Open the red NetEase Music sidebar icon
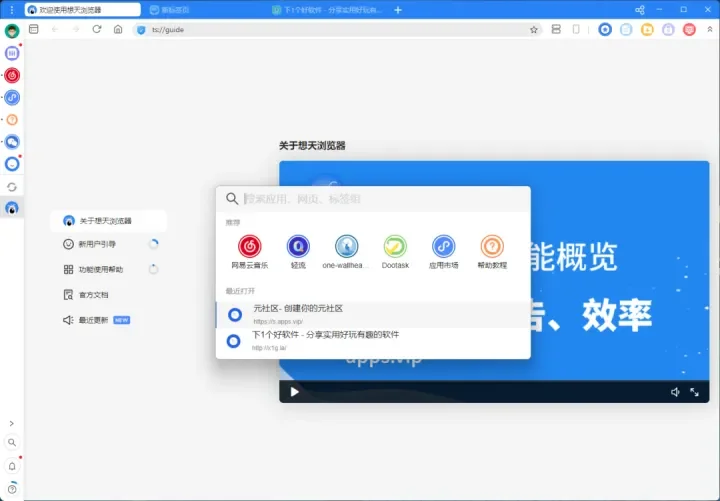Image resolution: width=720 pixels, height=501 pixels. coord(12,75)
